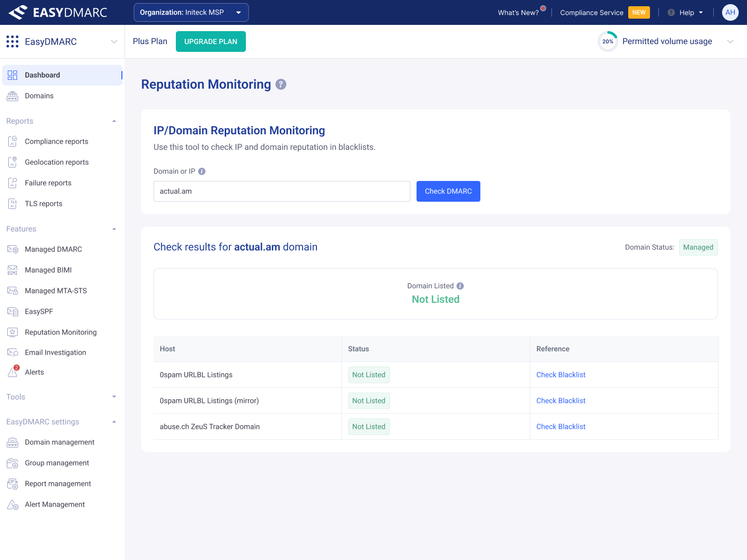Click the EasySPF icon
747x560 pixels.
point(12,312)
